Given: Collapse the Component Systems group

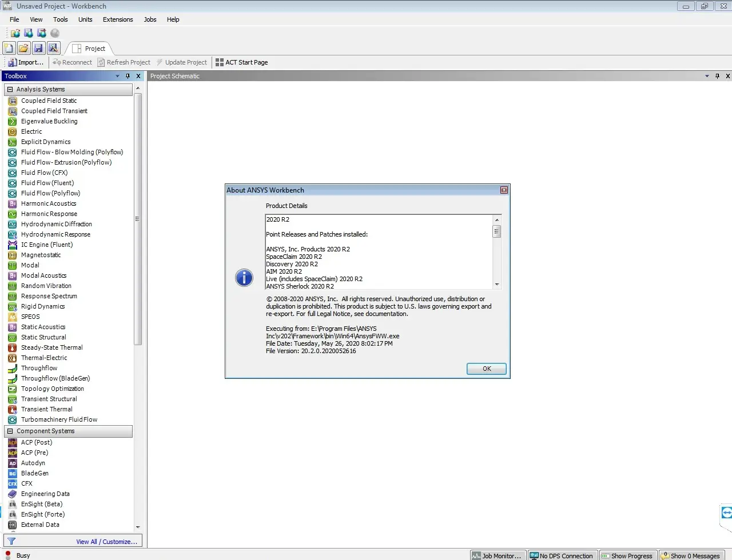Looking at the screenshot, I should (10, 431).
